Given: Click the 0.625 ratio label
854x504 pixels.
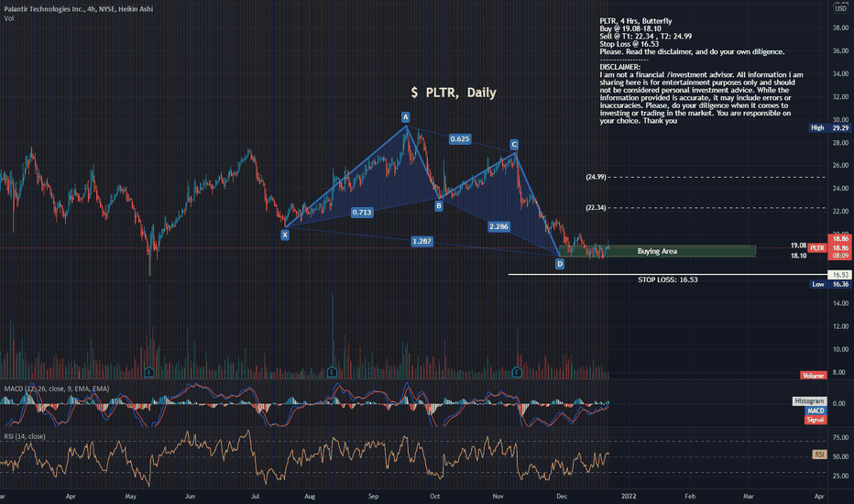Looking at the screenshot, I should pyautogui.click(x=460, y=139).
